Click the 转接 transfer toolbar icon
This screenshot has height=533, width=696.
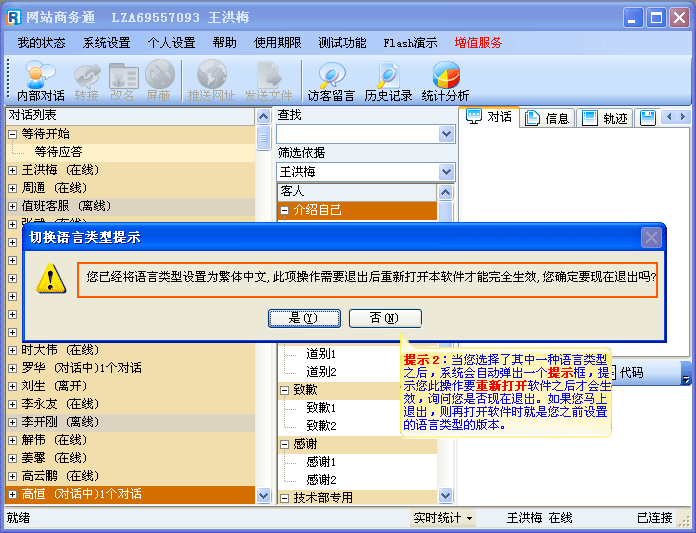point(87,81)
